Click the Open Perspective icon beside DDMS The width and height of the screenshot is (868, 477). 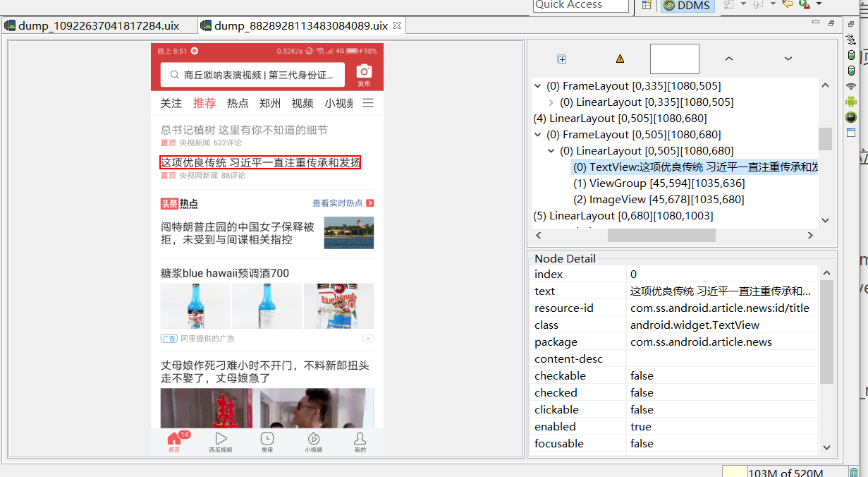(x=646, y=6)
